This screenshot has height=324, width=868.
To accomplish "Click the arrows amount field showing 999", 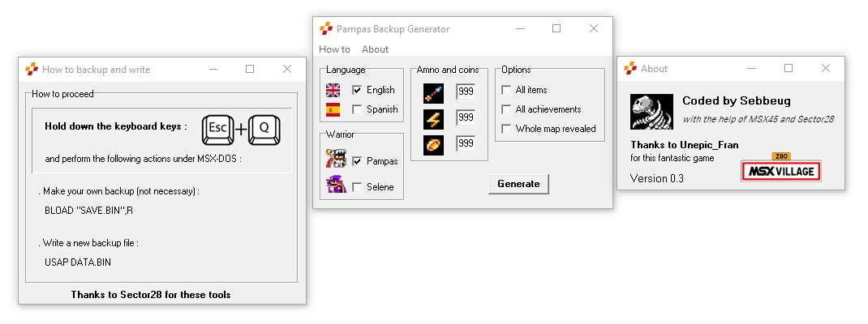I will coord(466,92).
